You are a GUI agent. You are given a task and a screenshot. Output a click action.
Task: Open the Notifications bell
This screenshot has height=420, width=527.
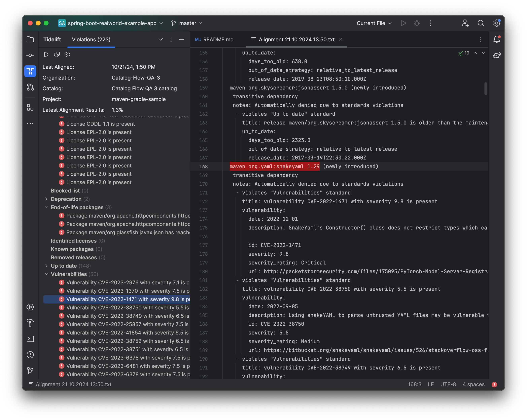tap(496, 39)
